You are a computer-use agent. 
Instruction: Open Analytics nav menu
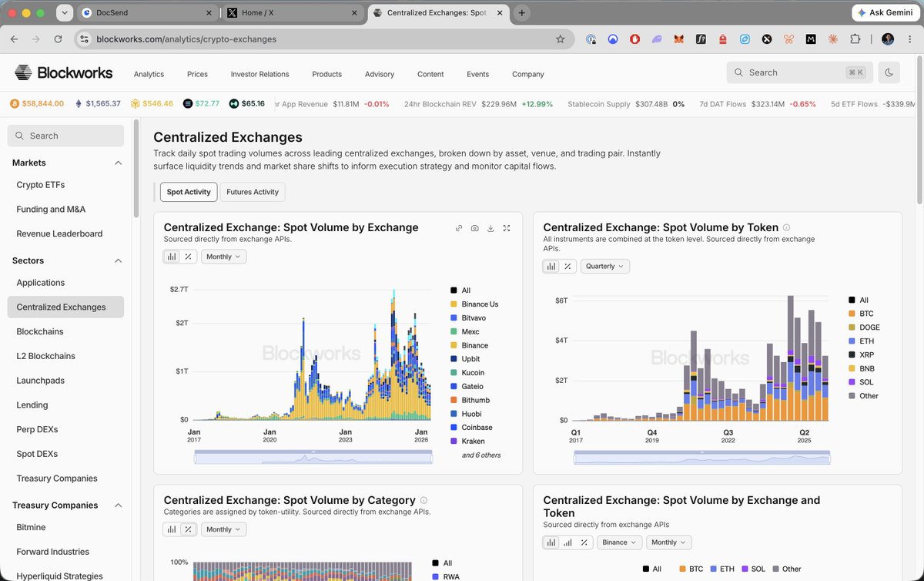click(149, 74)
